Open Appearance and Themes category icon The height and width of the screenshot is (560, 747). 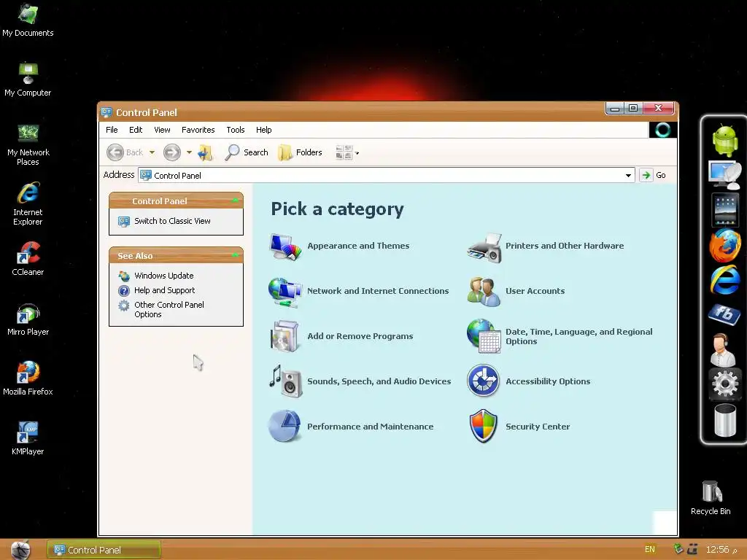285,246
